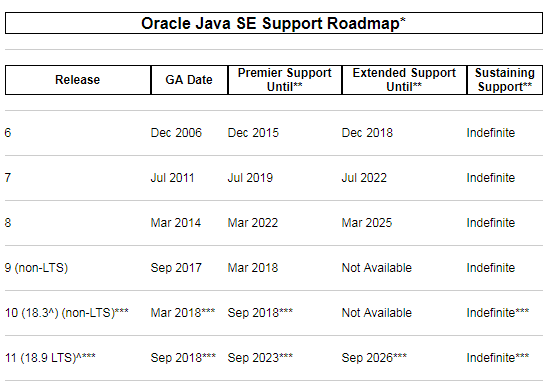Select the Release column header
This screenshot has width=549, height=386.
pyautogui.click(x=78, y=80)
